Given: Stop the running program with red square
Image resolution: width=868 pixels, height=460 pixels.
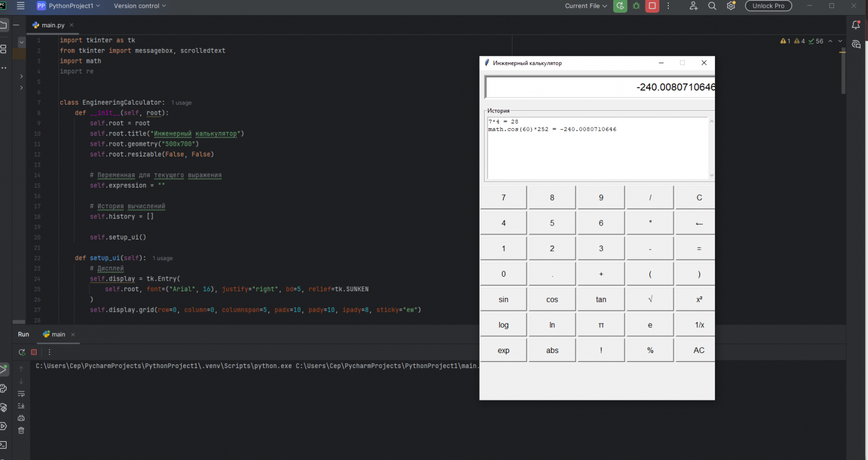Looking at the screenshot, I should coord(652,6).
